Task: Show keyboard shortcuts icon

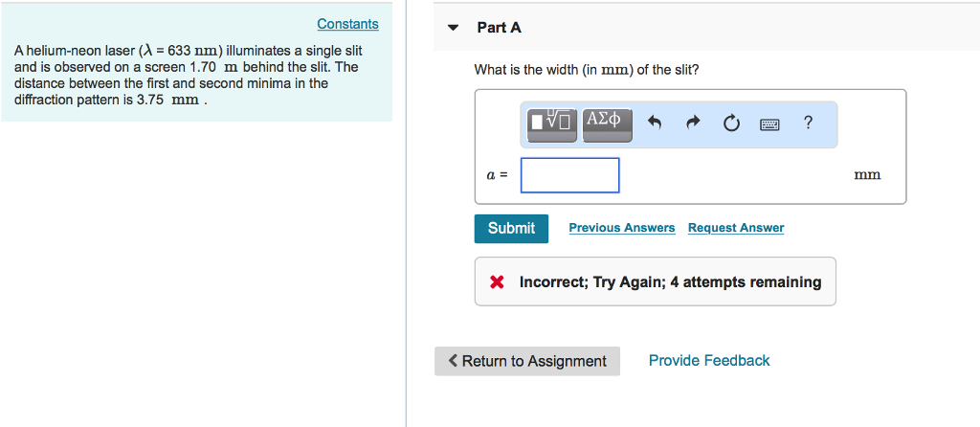Action: pos(770,124)
